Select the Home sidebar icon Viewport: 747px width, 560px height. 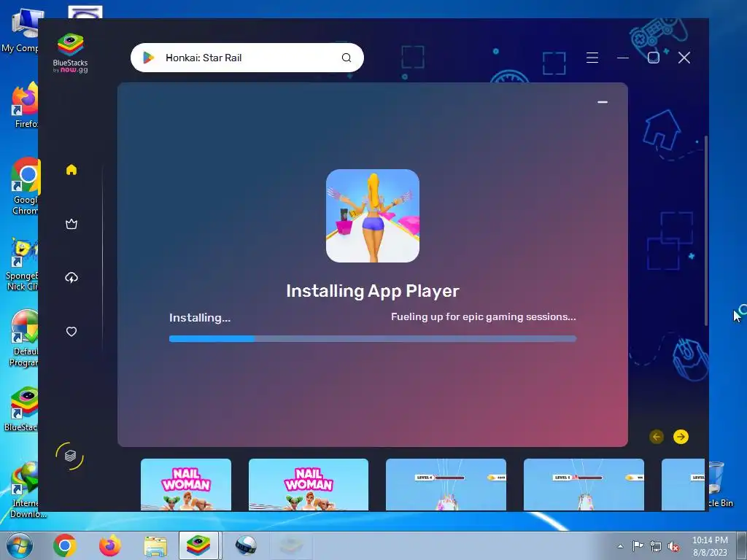point(71,169)
